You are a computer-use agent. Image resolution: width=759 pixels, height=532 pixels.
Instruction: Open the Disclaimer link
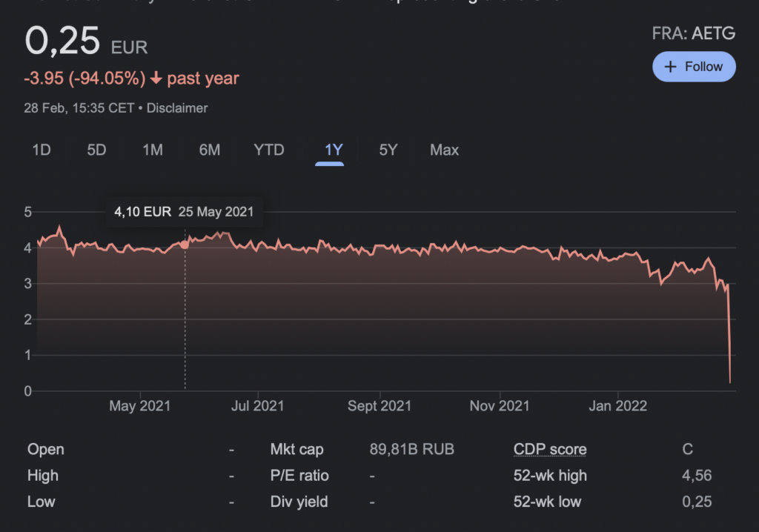177,108
